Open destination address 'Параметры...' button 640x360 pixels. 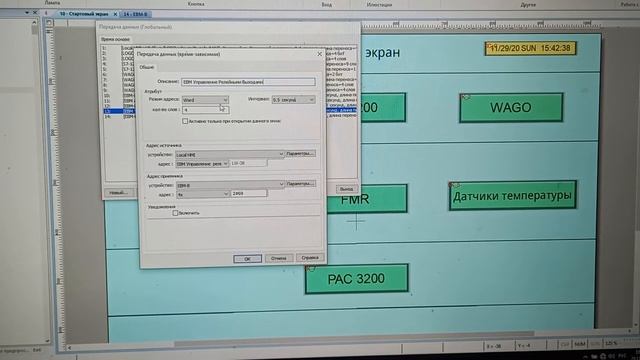[x=300, y=184]
